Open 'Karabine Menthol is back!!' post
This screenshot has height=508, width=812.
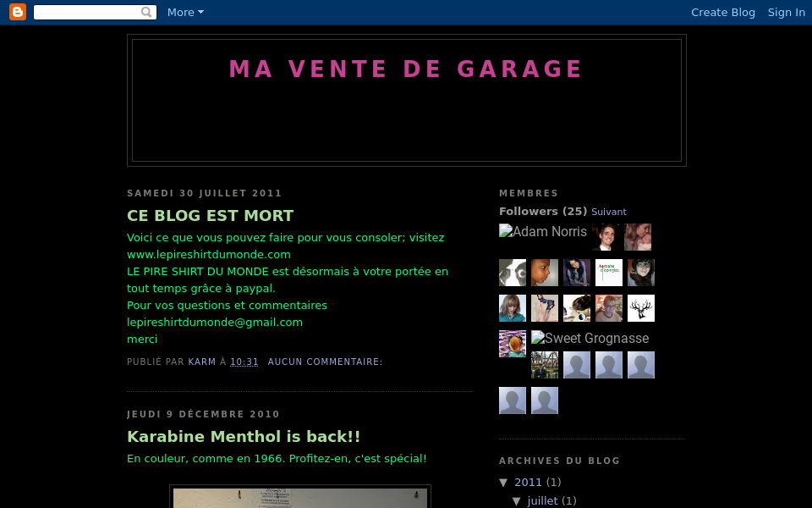244,437
